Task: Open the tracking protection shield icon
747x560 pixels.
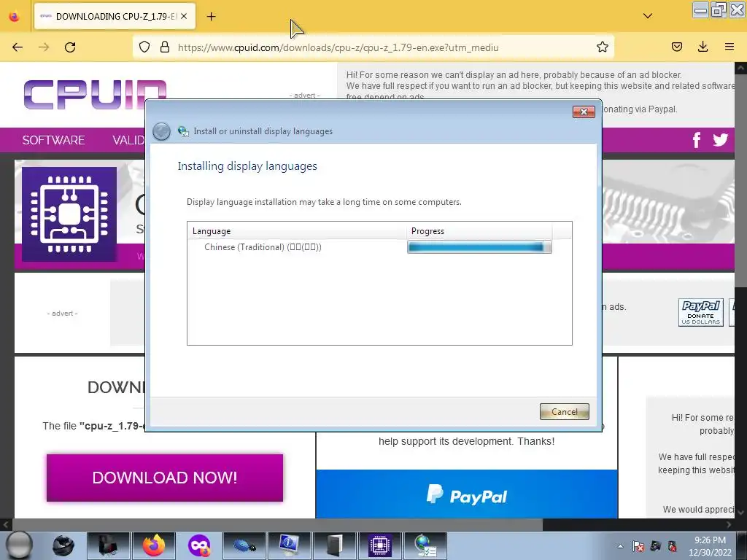Action: tap(144, 47)
